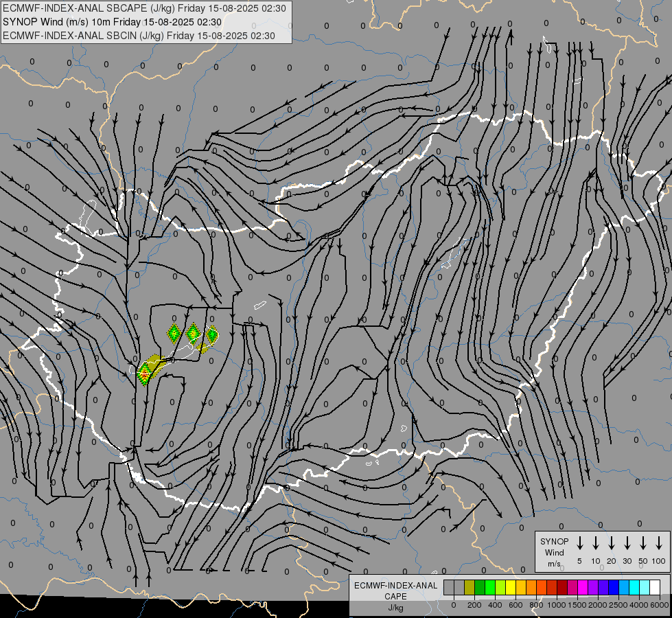This screenshot has width=672, height=618.
Task: Click the '1500' CAPE scale value
Action: pyautogui.click(x=577, y=605)
